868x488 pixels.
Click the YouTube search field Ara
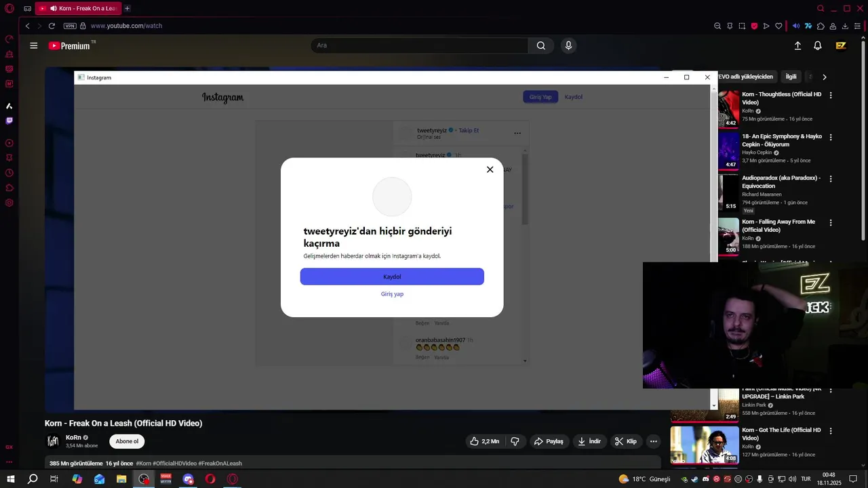click(x=419, y=45)
